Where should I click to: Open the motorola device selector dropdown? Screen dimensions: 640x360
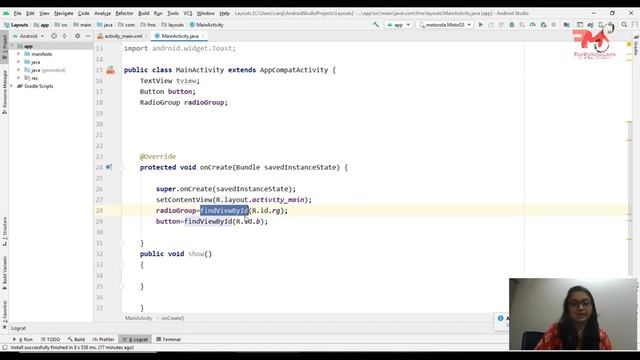445,25
